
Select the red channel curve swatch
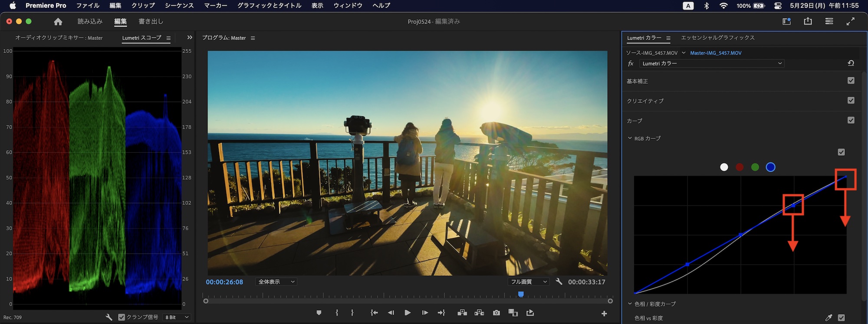[x=740, y=167]
